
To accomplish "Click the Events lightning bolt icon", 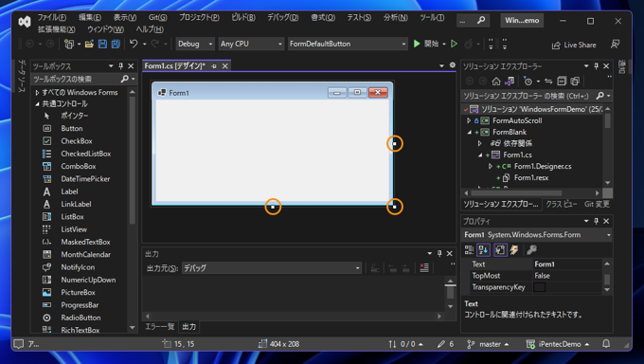I will (514, 249).
